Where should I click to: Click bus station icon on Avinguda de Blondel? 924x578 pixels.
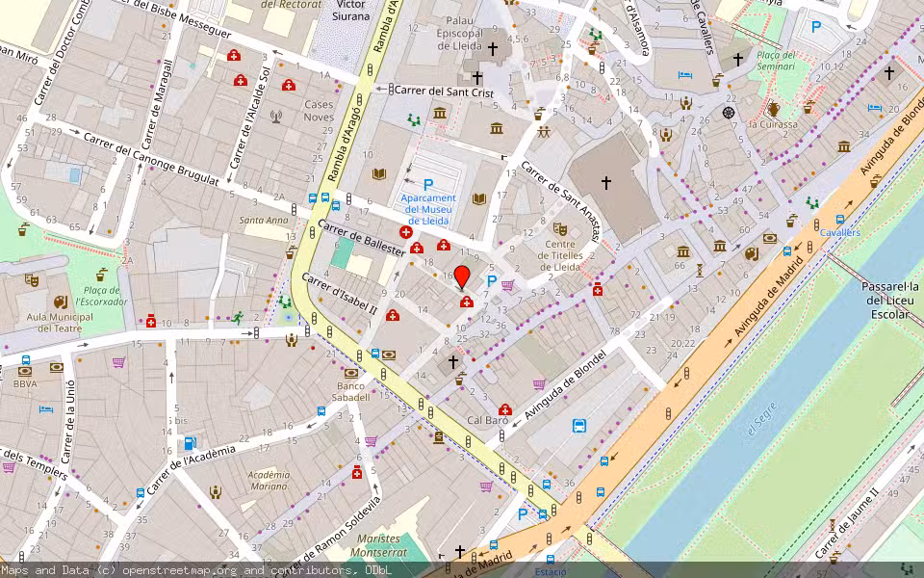click(x=579, y=426)
